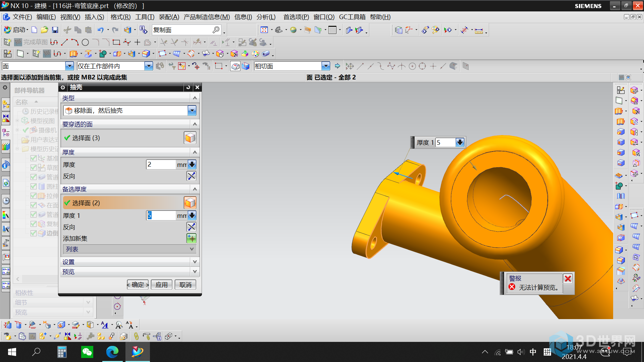
Task: Open the 仅在工作部件内 scope dropdown
Action: pyautogui.click(x=149, y=66)
